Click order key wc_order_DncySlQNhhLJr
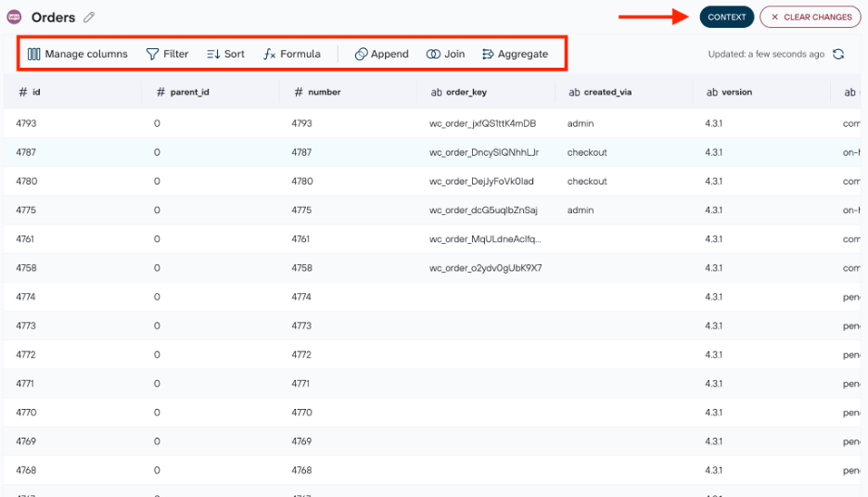 [484, 152]
